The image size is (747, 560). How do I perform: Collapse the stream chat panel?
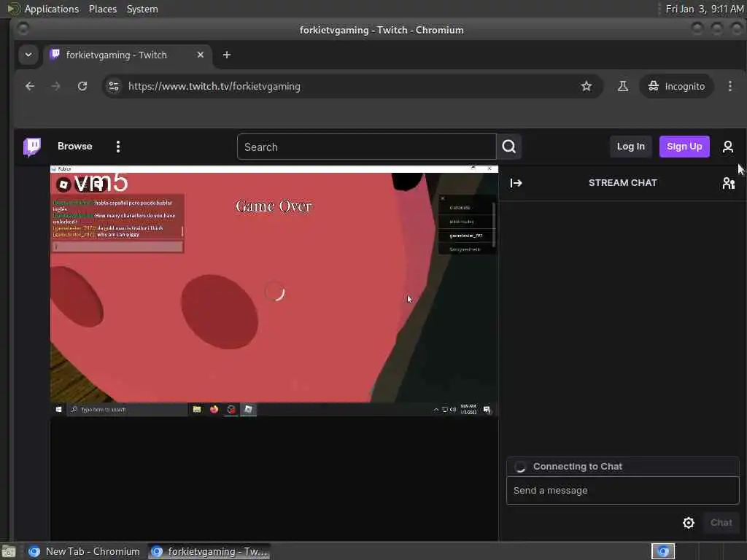click(516, 183)
